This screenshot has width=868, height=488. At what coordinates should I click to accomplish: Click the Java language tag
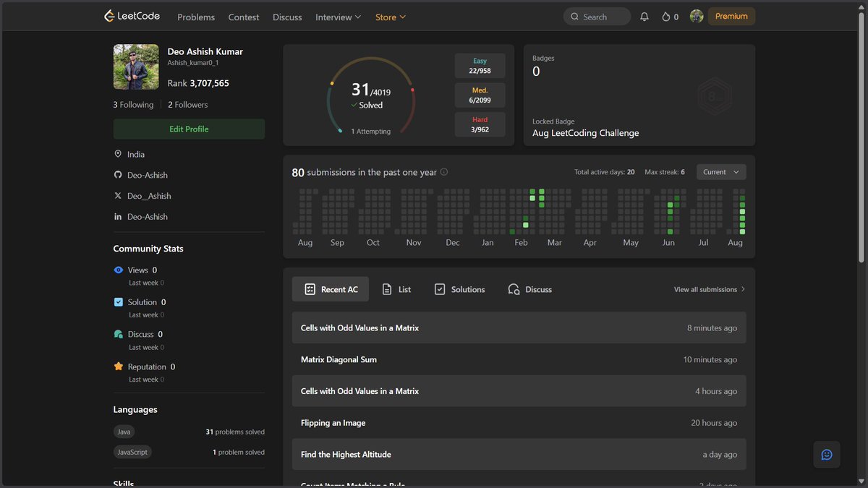pos(124,432)
